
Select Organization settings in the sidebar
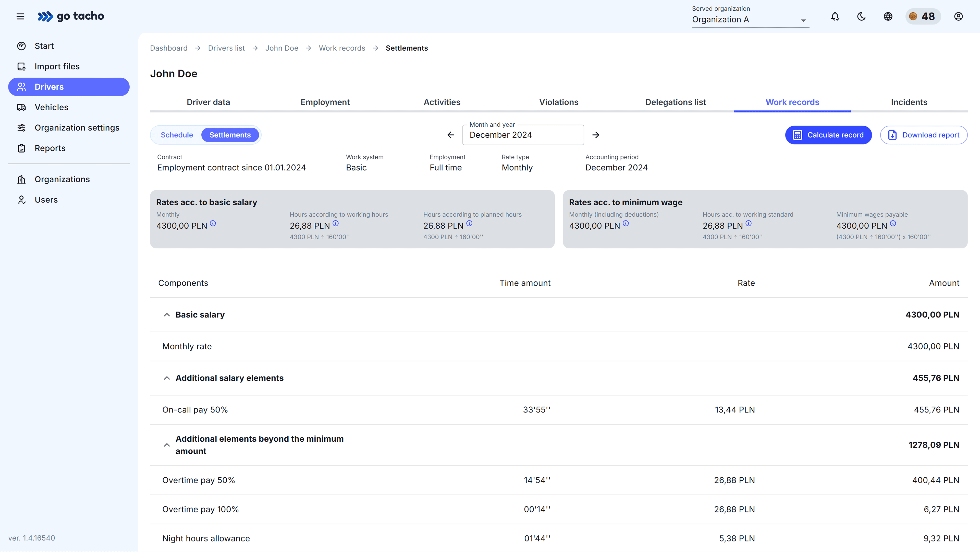click(x=77, y=127)
